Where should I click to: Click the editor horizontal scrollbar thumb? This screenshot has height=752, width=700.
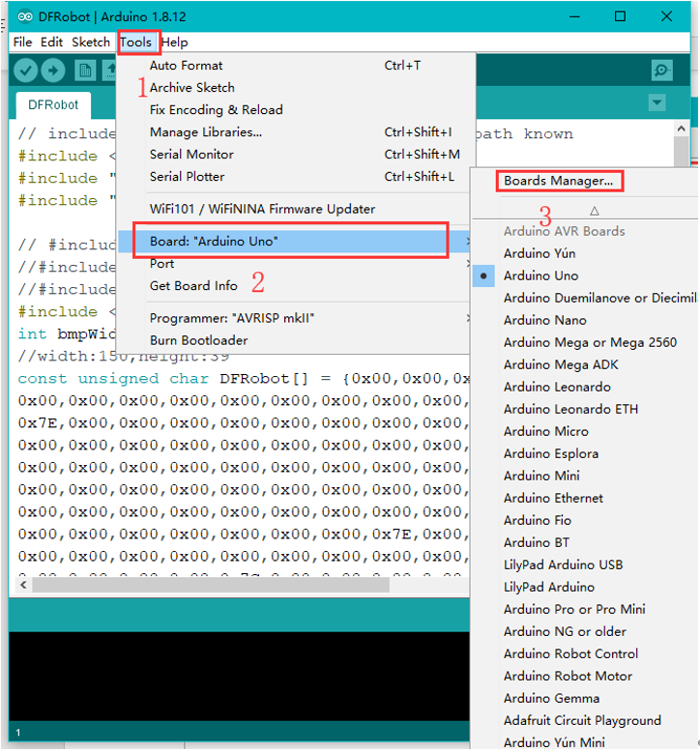[x=211, y=585]
